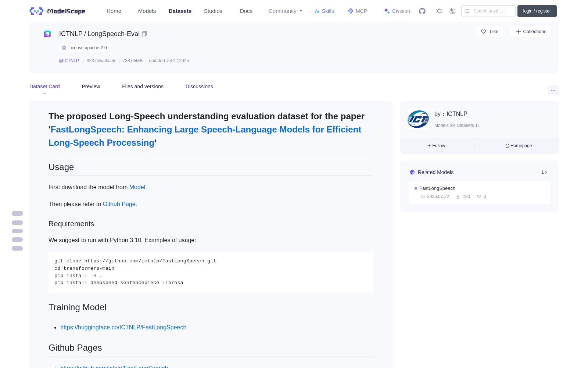Image resolution: width=588 pixels, height=368 pixels.
Task: Click the 'Training Model' heading
Action: [78, 307]
